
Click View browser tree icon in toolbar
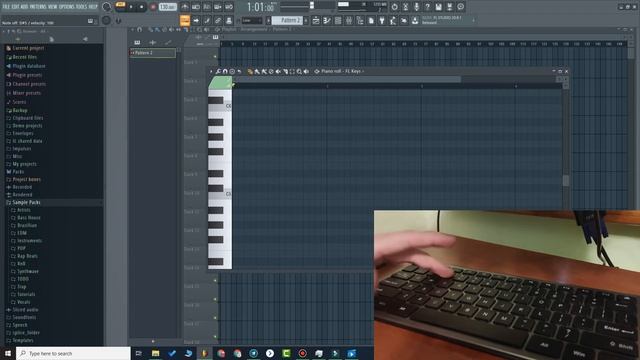pyautogui.click(x=360, y=20)
